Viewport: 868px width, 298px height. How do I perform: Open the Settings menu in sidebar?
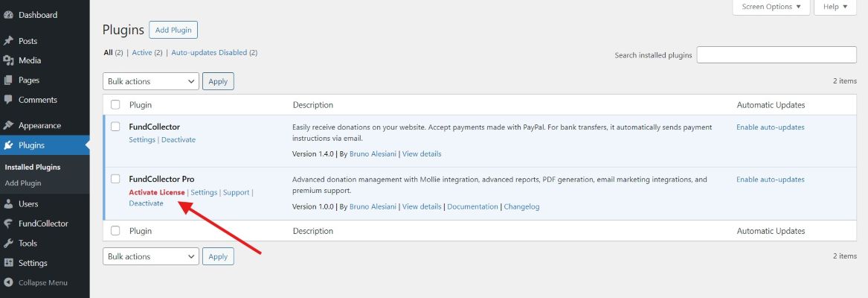click(33, 263)
